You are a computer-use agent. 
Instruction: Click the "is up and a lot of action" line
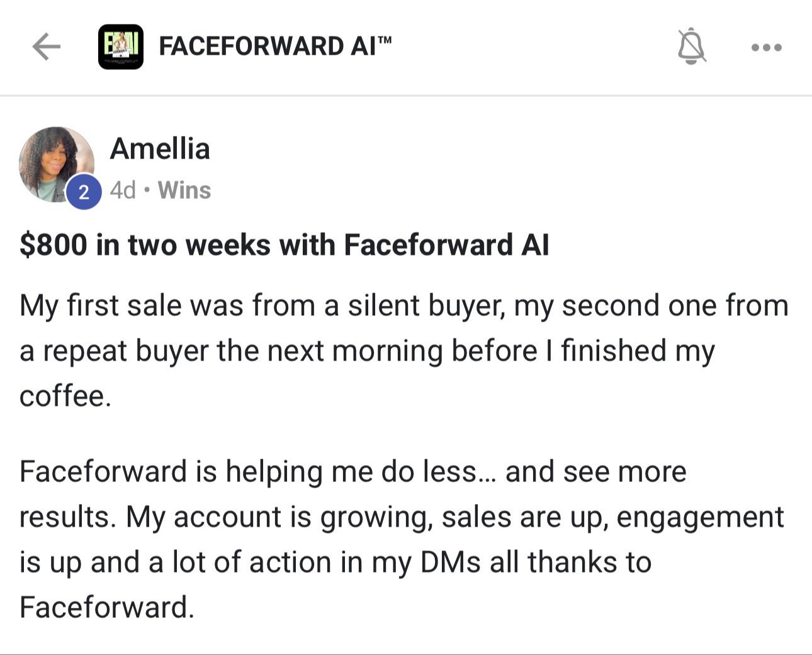pyautogui.click(x=335, y=563)
